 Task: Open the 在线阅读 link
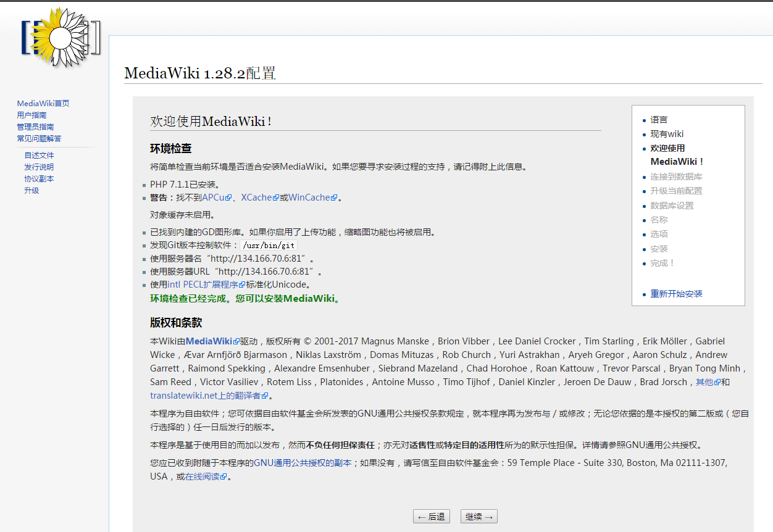pos(206,476)
